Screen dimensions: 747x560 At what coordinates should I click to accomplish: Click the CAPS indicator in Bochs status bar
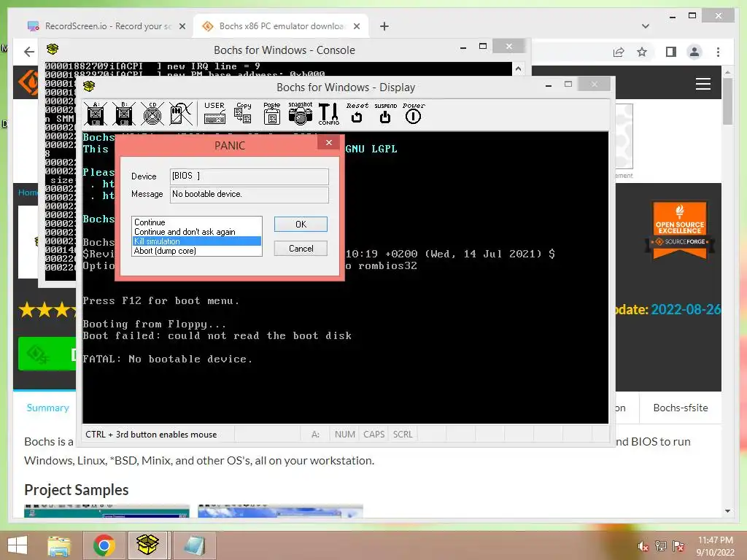point(373,435)
